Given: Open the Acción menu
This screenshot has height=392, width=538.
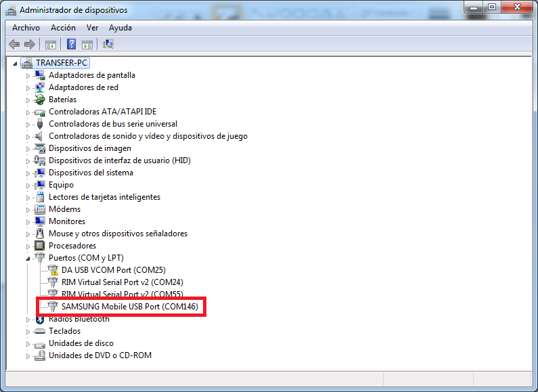Looking at the screenshot, I should point(63,28).
